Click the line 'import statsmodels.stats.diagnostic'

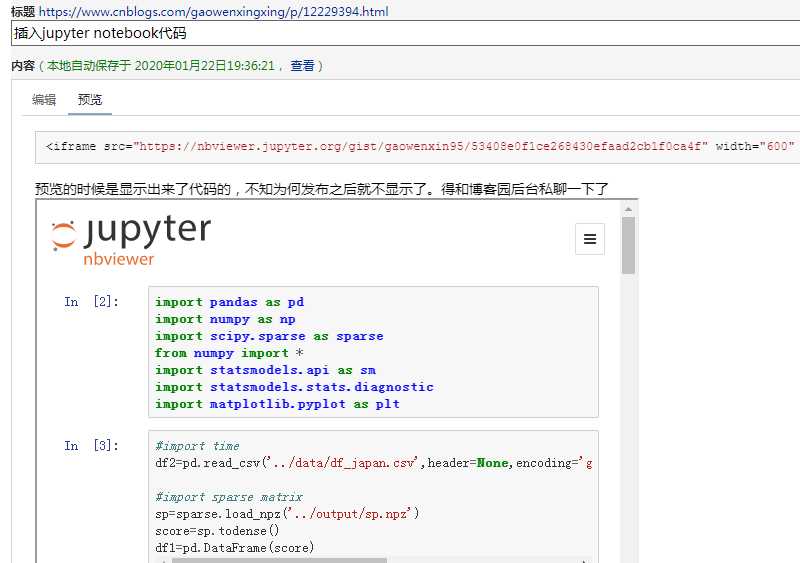coord(294,387)
